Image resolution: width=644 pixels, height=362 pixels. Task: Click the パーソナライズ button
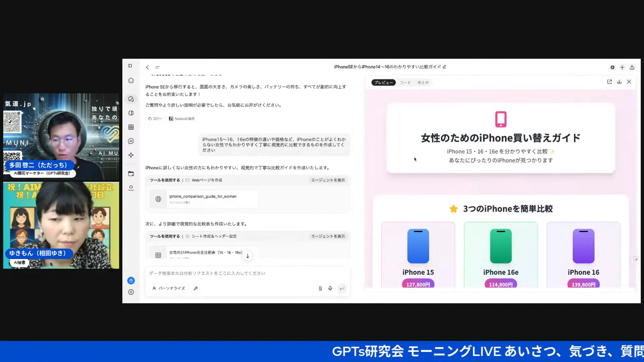pos(169,288)
